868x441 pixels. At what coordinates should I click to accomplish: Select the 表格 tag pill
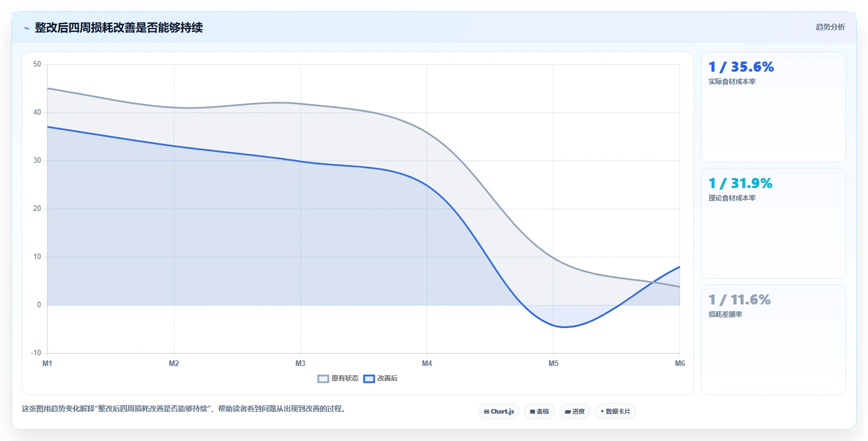[539, 411]
